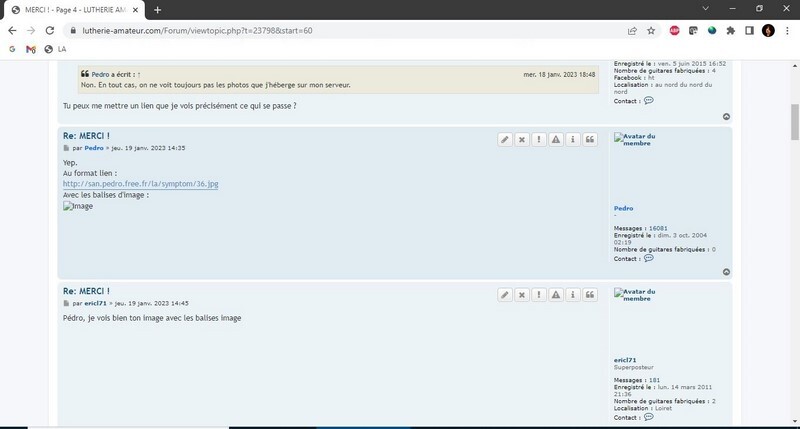Open the Chrome three-dot menu
The width and height of the screenshot is (800, 429).
coord(787,31)
